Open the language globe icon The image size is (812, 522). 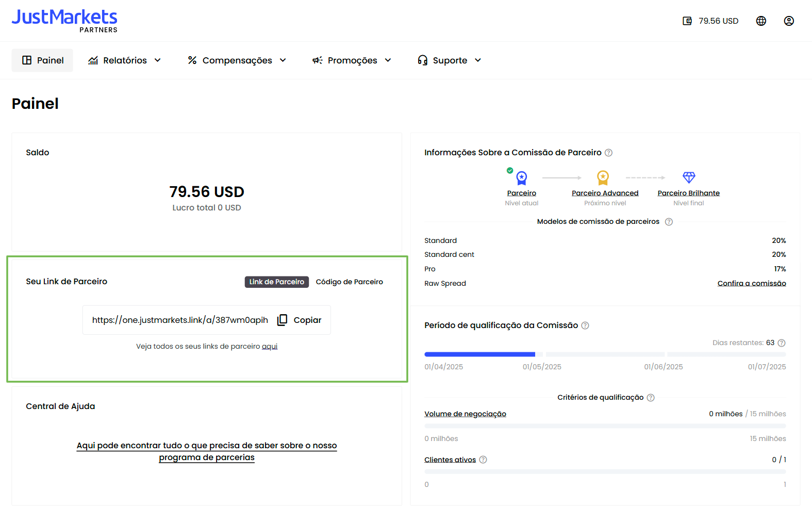[761, 21]
